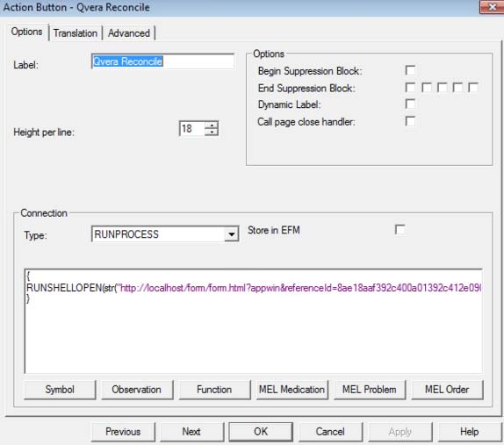Open the Advanced tab
504x445 pixels.
(x=129, y=33)
